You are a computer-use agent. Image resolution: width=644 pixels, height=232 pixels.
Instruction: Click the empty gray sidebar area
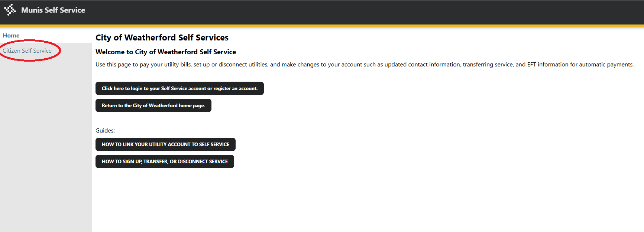click(x=46, y=148)
